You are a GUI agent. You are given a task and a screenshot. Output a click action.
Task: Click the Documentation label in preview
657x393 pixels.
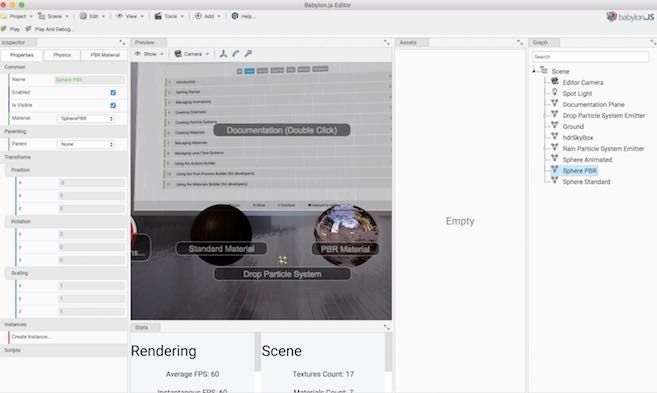282,130
